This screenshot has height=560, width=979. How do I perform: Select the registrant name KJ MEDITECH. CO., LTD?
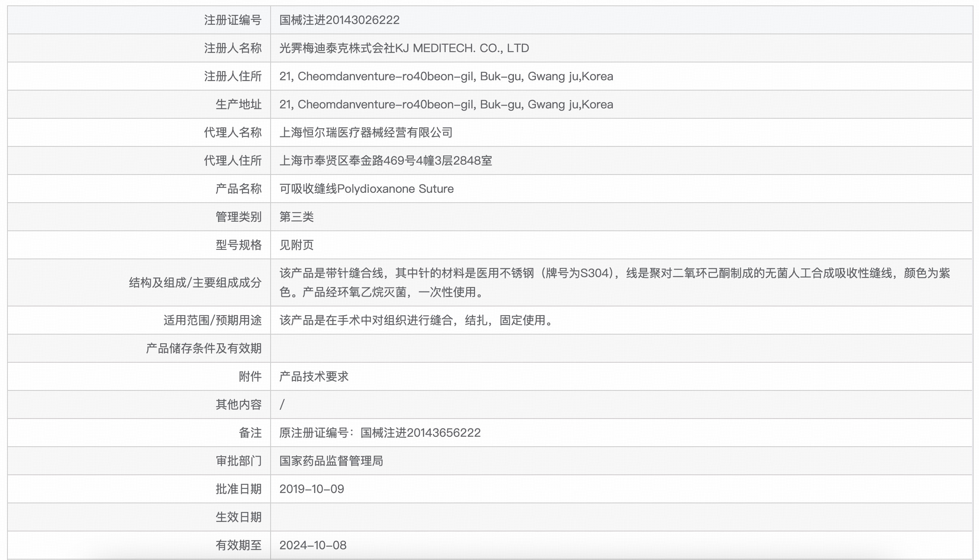[404, 48]
